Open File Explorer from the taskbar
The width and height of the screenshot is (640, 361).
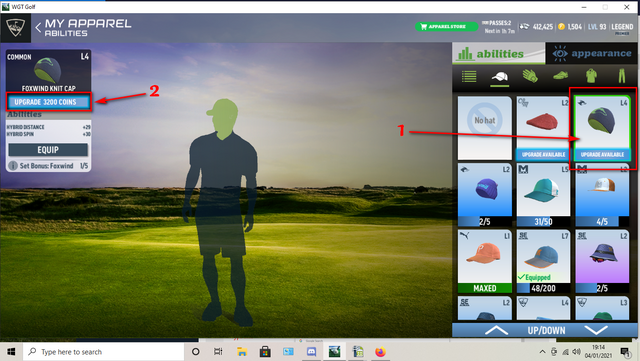point(242,352)
